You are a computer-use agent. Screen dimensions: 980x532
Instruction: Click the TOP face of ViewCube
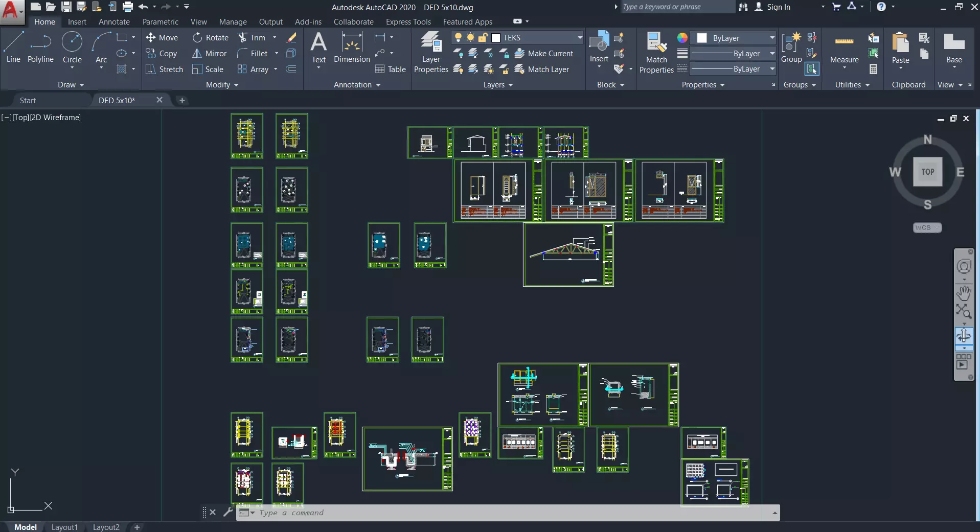coord(928,172)
